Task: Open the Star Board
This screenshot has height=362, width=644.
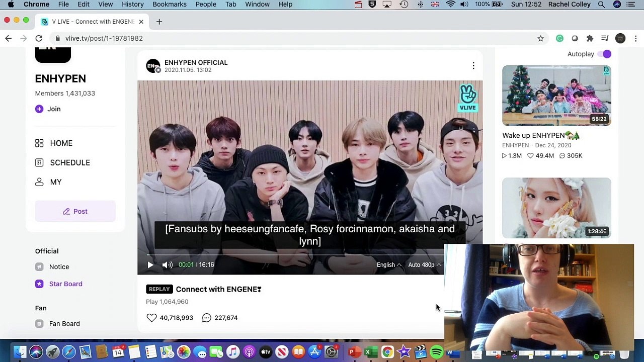Action: click(x=59, y=284)
